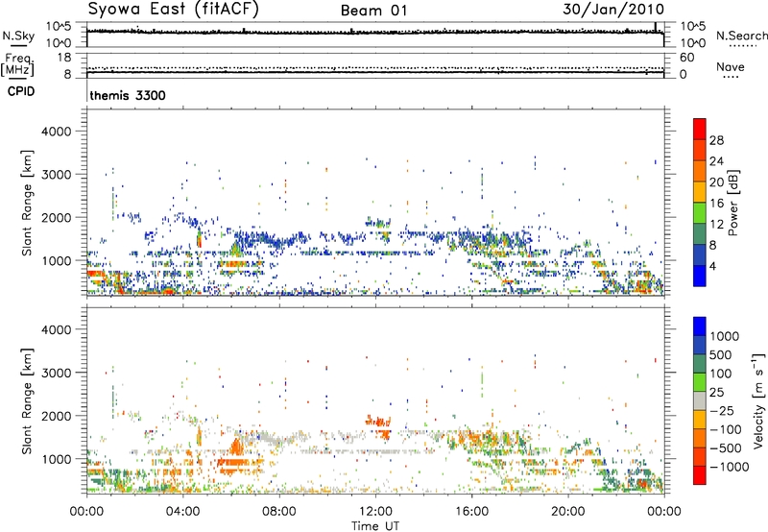Click the "-25" label on Velocity colorbar
768x532 pixels.
click(x=721, y=410)
